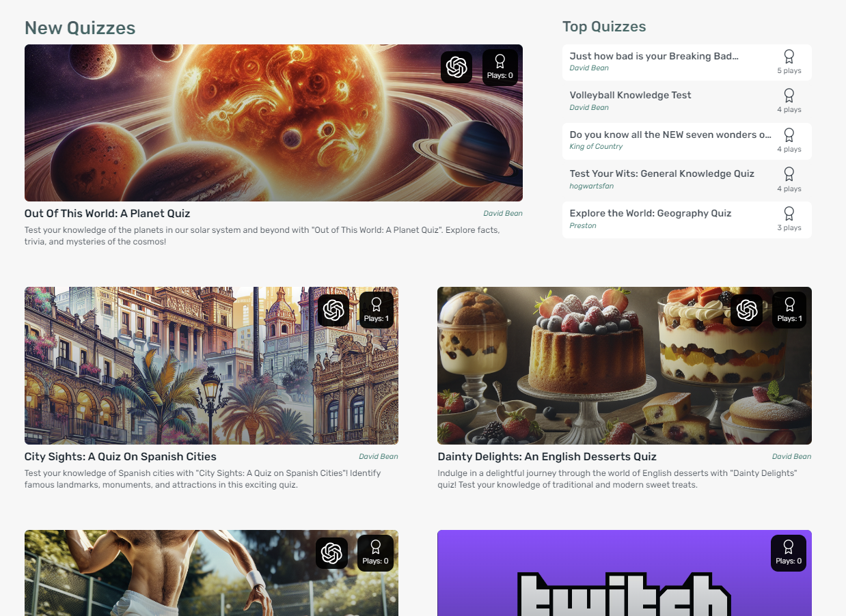The image size is (846, 616).
Task: Click the OpenAI icon on the tennis player image
Action: (x=331, y=553)
